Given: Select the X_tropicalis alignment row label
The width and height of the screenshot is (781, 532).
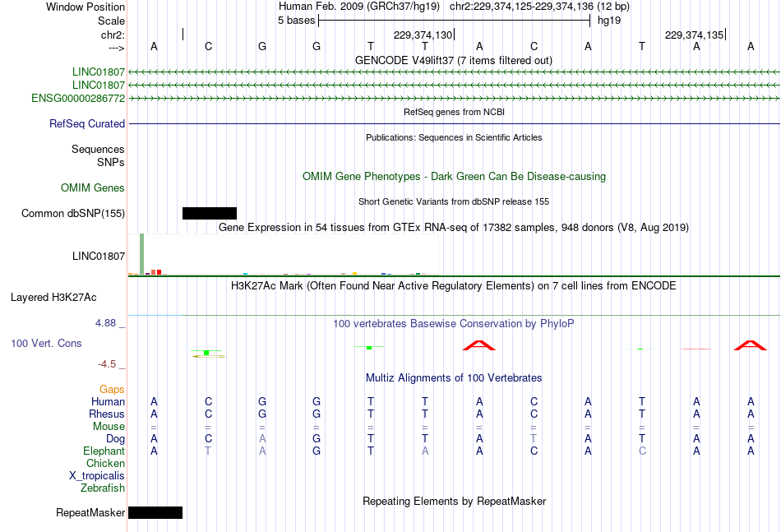Looking at the screenshot, I should pyautogui.click(x=97, y=476).
